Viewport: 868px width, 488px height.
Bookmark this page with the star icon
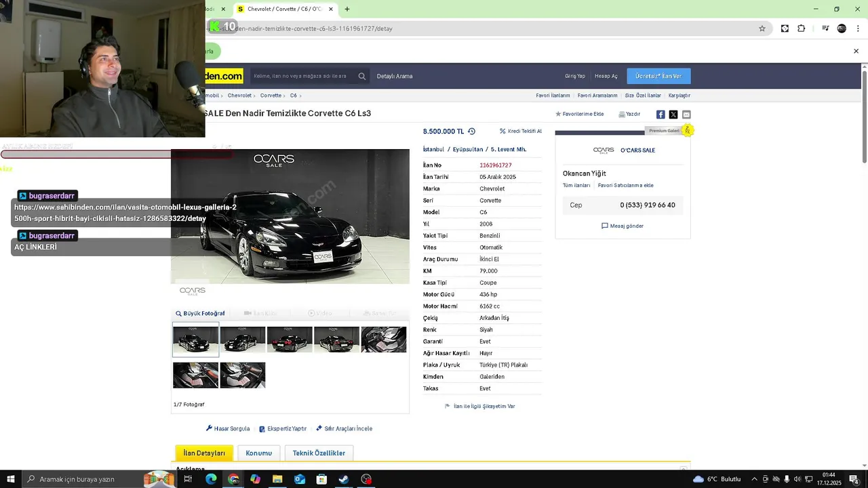click(762, 28)
